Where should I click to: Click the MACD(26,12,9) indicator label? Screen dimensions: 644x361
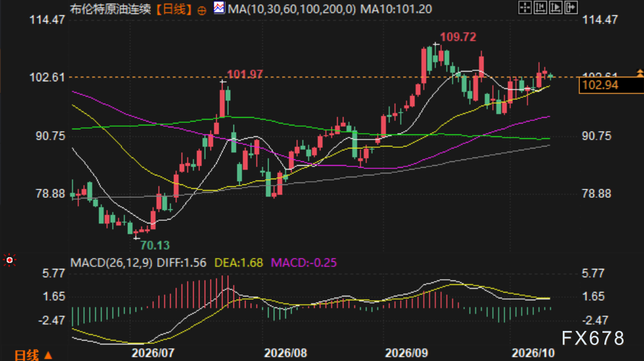coord(111,262)
